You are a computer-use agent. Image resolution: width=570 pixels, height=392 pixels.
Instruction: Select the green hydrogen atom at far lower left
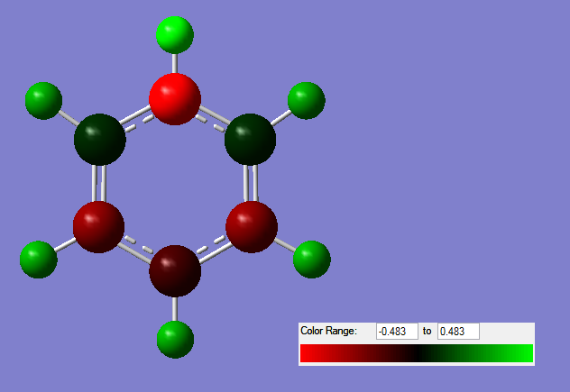pos(39,260)
